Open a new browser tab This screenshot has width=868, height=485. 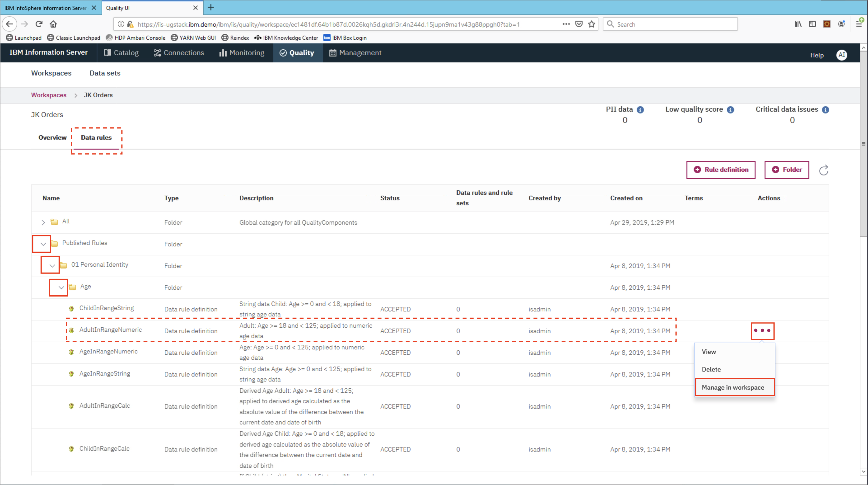pos(211,7)
